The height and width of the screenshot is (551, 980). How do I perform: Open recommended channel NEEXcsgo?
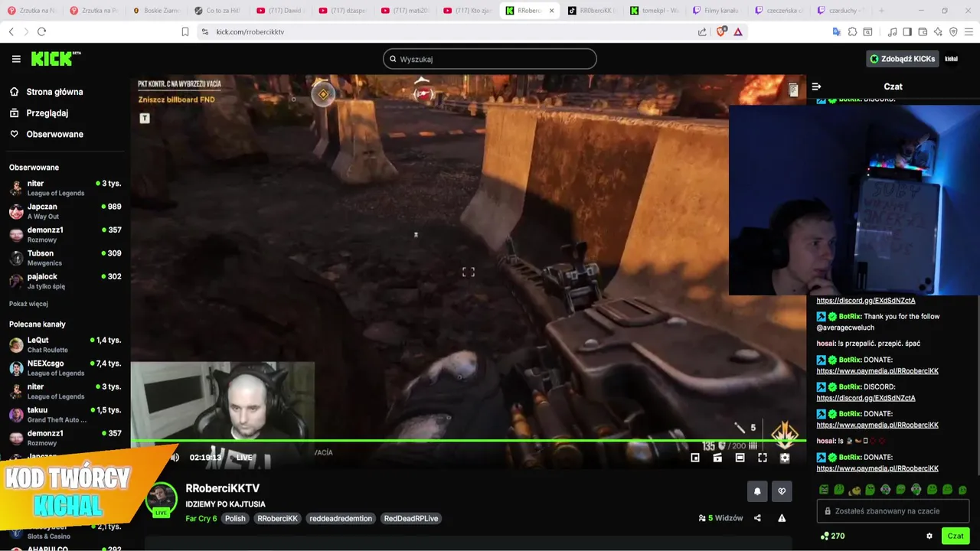coord(65,368)
